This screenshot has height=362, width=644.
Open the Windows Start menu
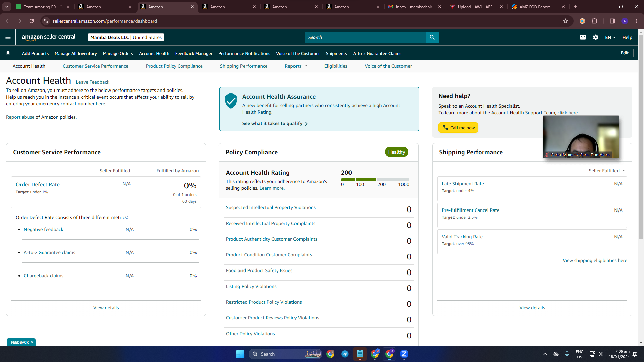point(240,354)
